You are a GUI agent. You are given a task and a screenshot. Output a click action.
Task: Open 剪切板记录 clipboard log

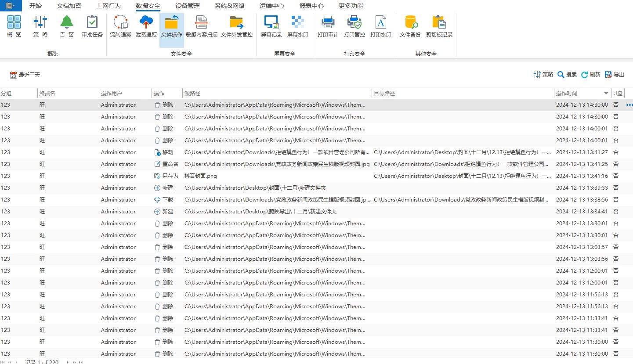[439, 26]
